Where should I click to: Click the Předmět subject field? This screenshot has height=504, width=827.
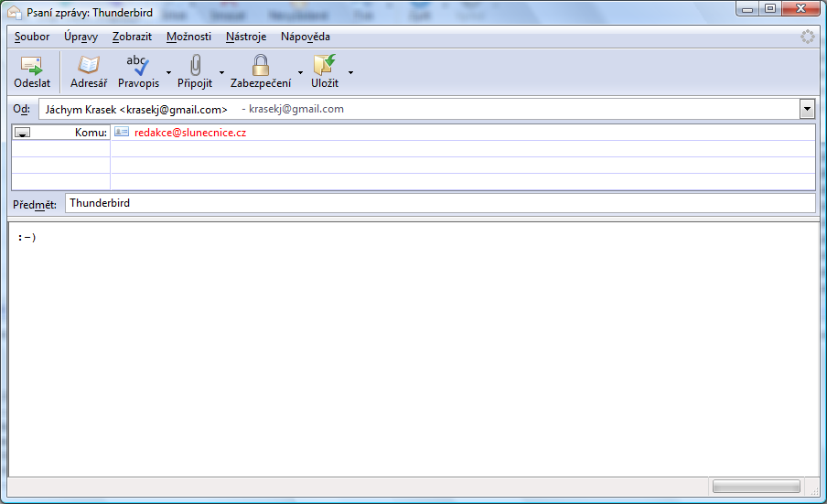(x=440, y=203)
